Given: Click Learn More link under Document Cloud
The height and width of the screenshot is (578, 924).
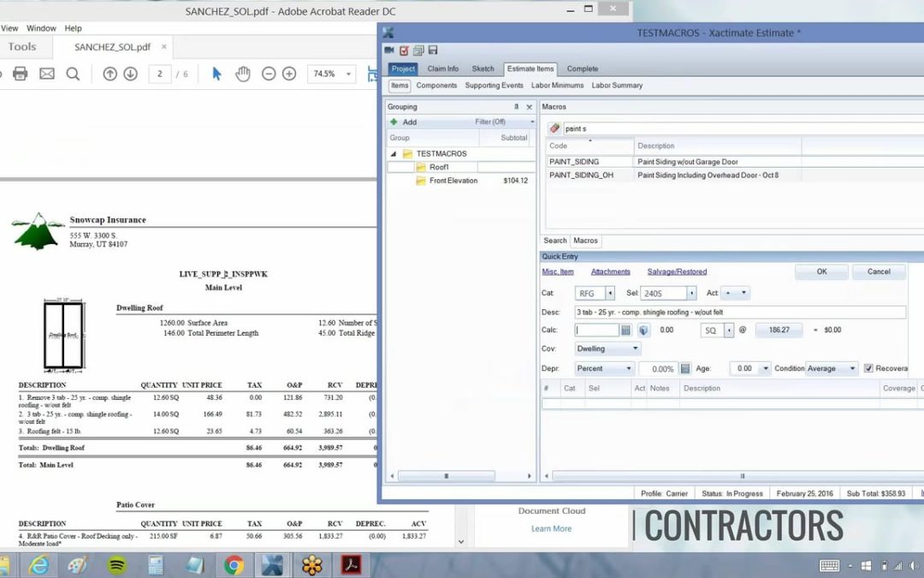Looking at the screenshot, I should coord(551,529).
